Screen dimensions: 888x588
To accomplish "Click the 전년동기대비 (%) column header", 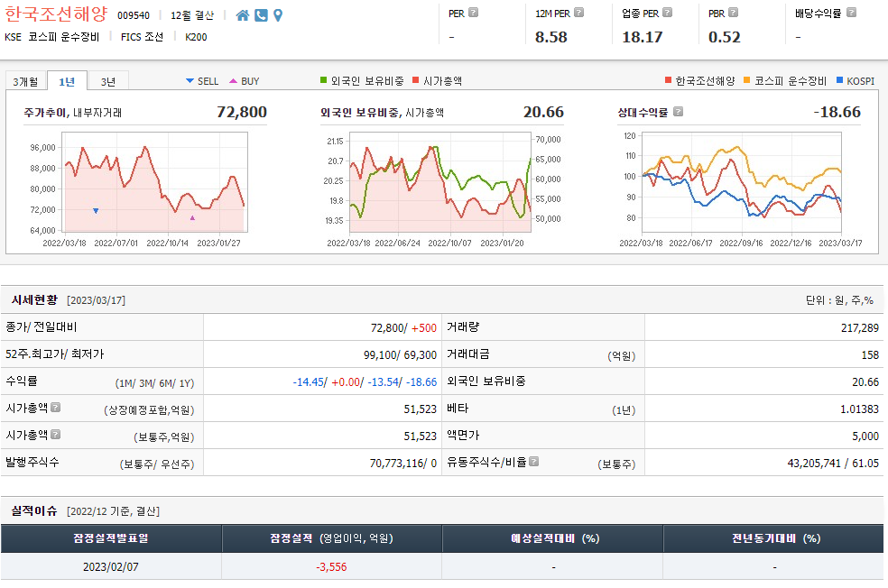I will [773, 538].
